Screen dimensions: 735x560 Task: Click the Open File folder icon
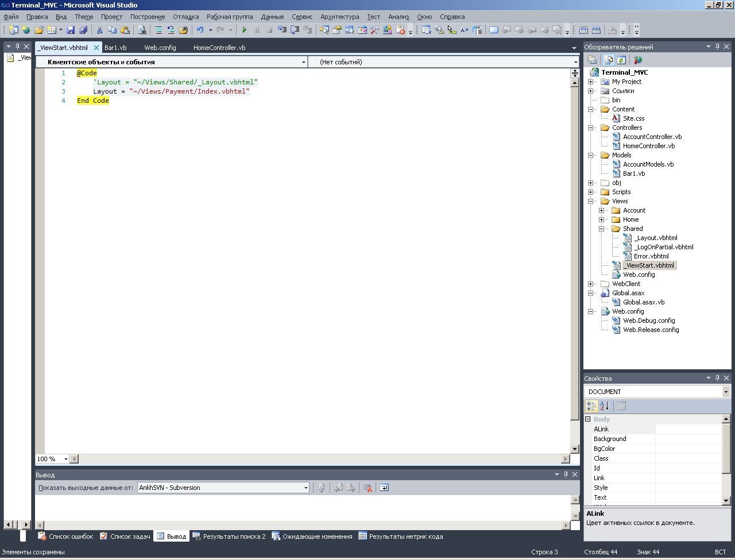pyautogui.click(x=38, y=30)
